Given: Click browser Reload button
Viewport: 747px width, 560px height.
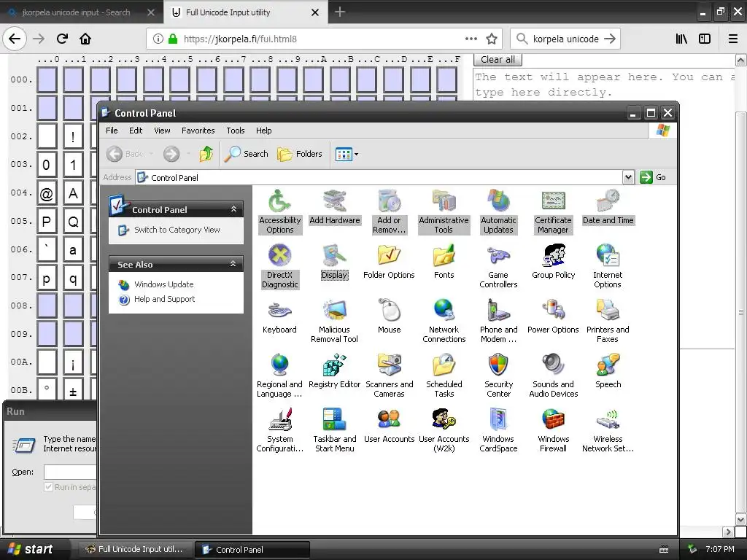Looking at the screenshot, I should click(62, 39).
